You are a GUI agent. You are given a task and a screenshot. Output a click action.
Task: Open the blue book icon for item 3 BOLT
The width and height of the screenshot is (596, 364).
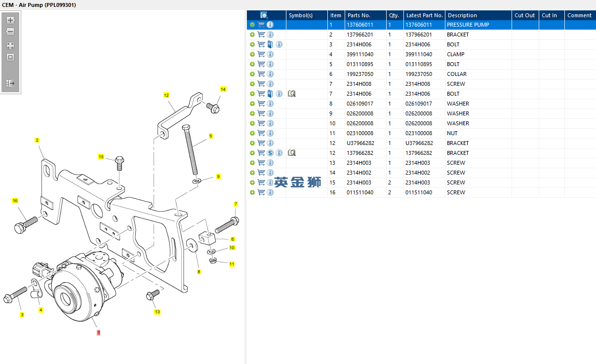click(270, 44)
